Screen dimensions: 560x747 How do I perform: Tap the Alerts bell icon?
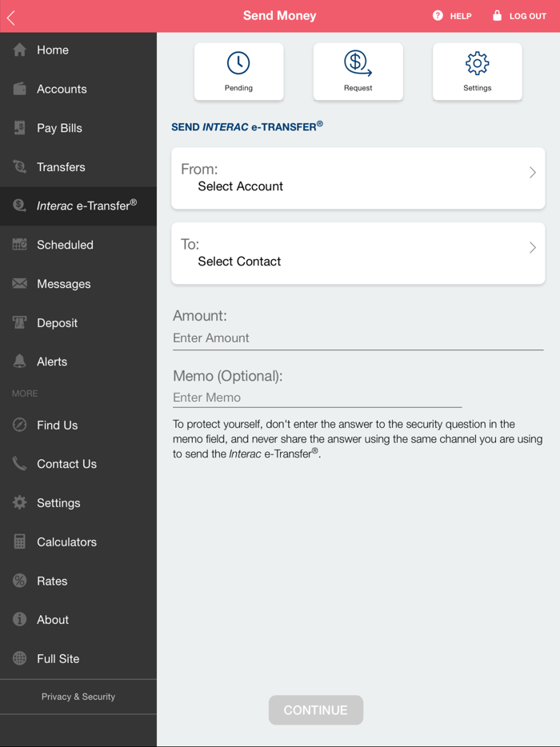pyautogui.click(x=20, y=362)
